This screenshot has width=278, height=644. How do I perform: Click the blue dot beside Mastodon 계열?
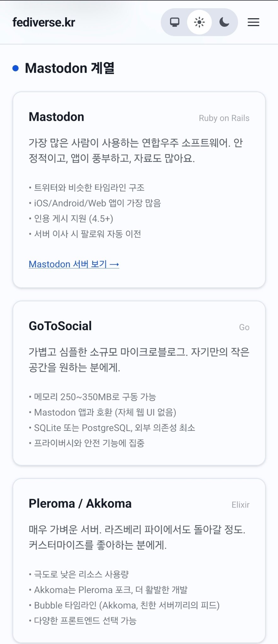15,68
